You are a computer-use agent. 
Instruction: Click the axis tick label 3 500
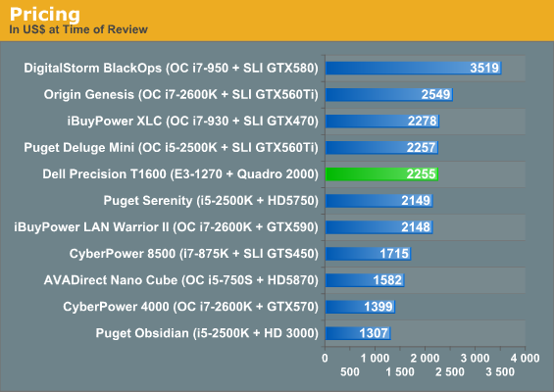[x=500, y=371]
